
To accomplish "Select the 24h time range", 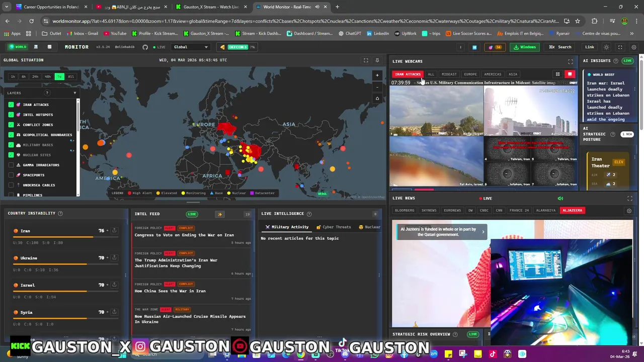I will [x=35, y=77].
